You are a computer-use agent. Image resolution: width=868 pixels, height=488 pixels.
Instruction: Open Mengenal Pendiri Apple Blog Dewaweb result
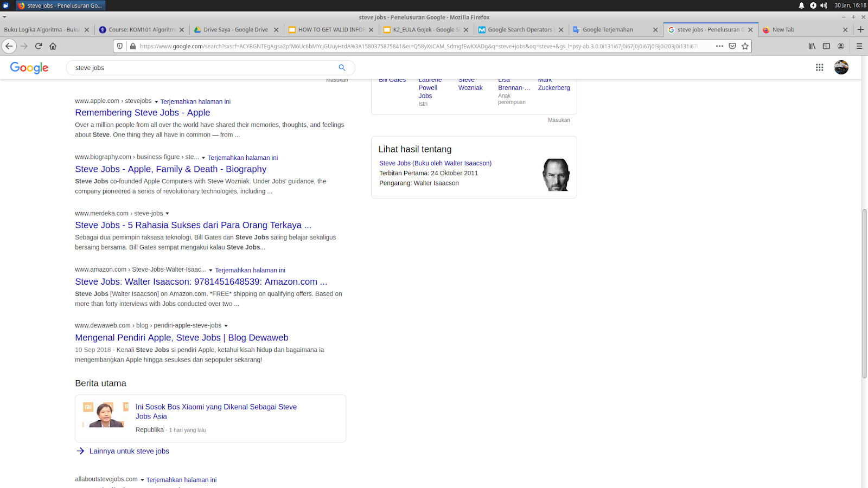coord(182,338)
